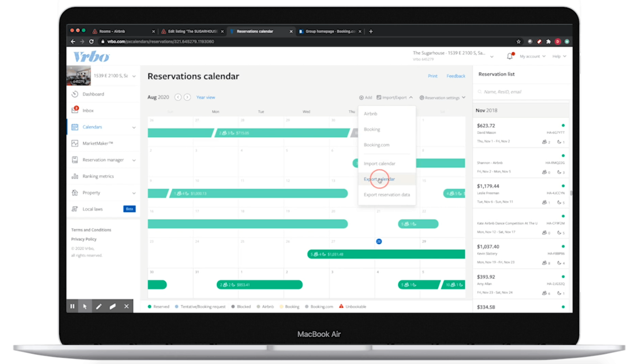Screen dimensions: 639x364
Task: Open a new browser tab
Action: click(371, 31)
